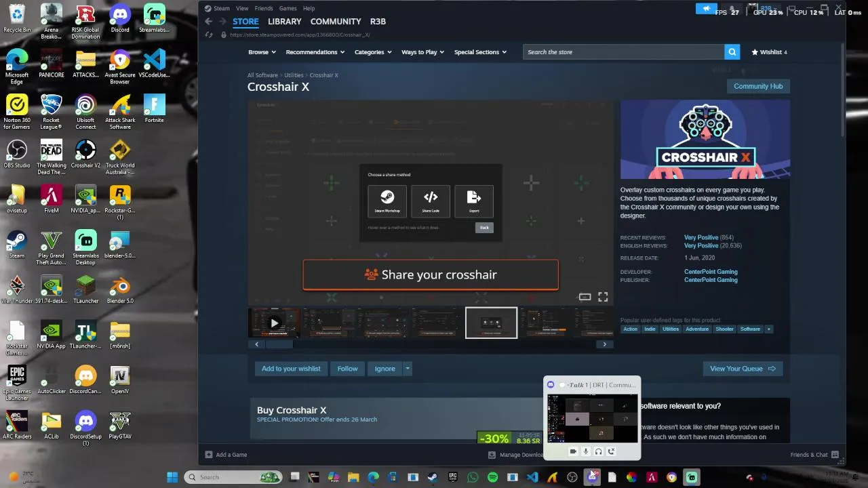Open the dropdown arrow beside Ignore
The image size is (868, 488).
[x=407, y=369]
